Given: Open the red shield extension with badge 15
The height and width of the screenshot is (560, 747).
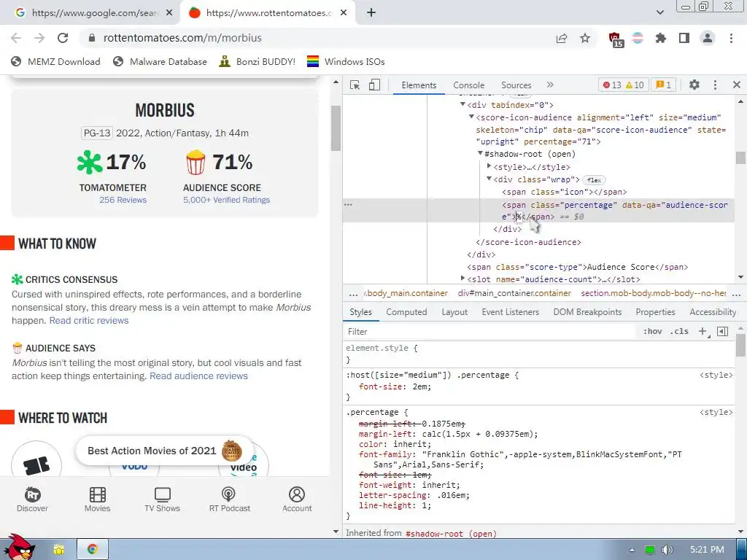Looking at the screenshot, I should [x=616, y=39].
